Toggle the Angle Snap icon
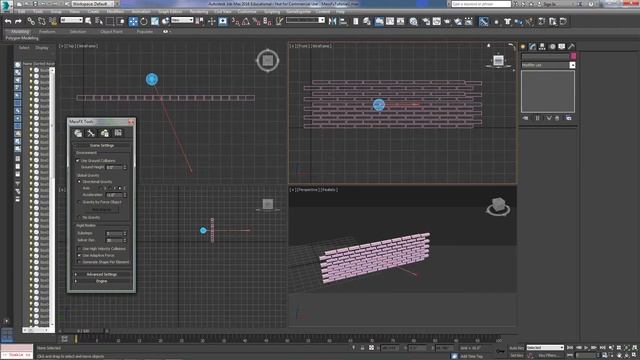640x360 pixels. click(x=246, y=21)
